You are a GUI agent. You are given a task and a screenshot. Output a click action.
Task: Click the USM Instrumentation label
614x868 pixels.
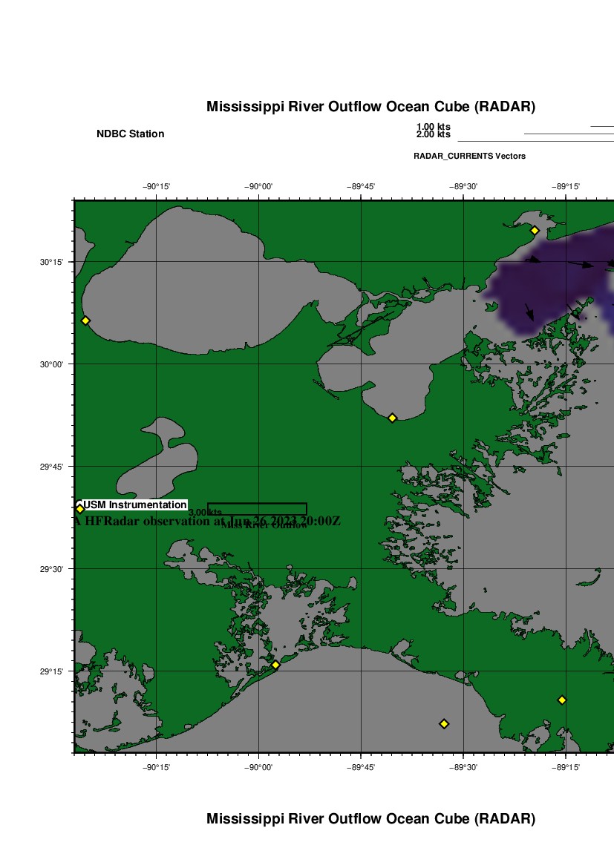click(134, 504)
